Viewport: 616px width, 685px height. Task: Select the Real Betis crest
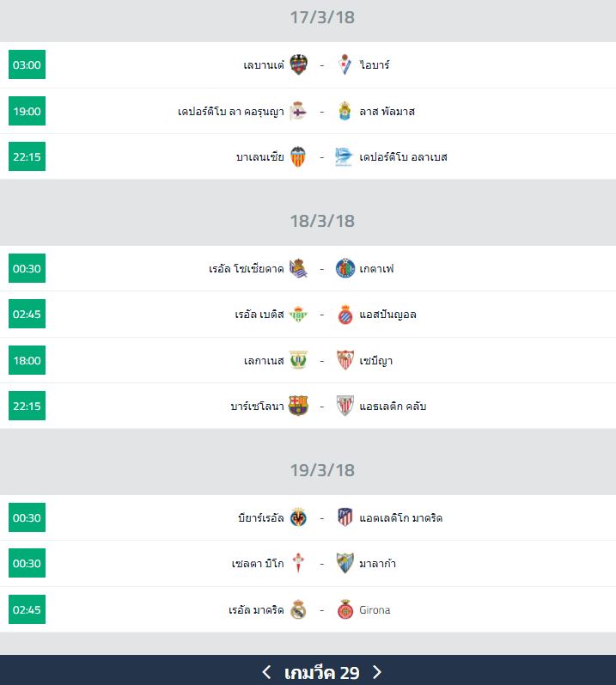(x=298, y=314)
